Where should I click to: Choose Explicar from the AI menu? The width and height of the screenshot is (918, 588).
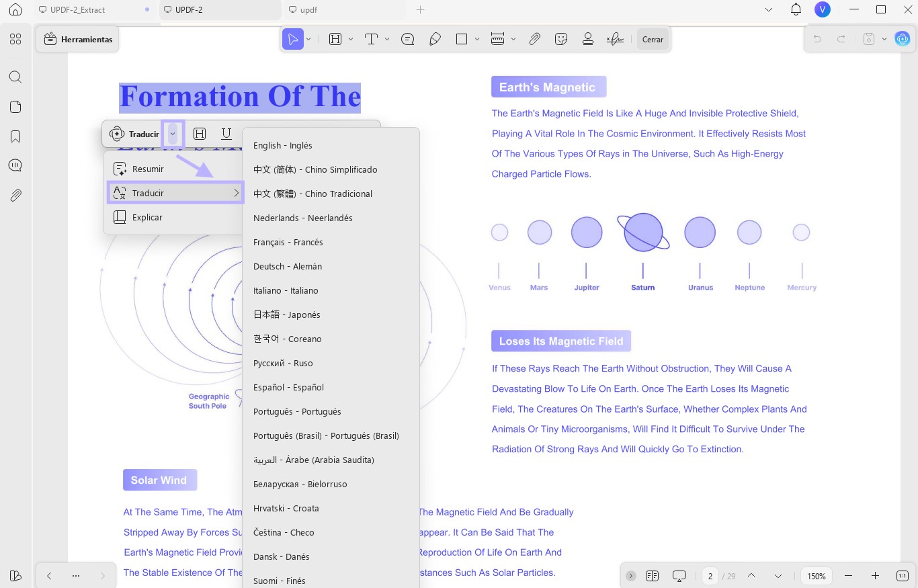click(x=173, y=217)
